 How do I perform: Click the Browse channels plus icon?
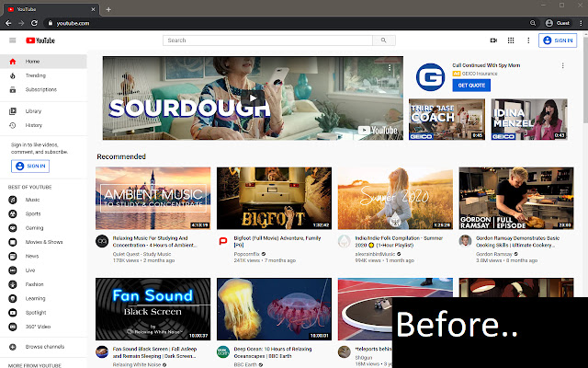(12, 347)
